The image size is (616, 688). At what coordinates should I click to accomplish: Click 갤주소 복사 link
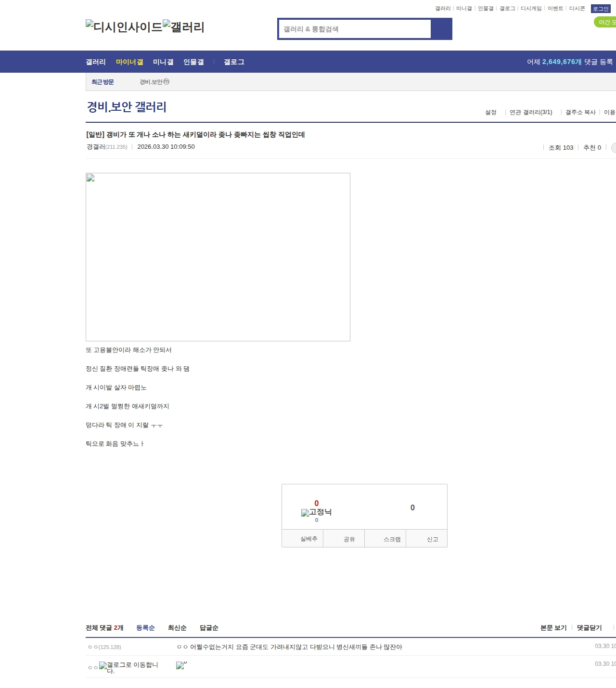point(580,112)
